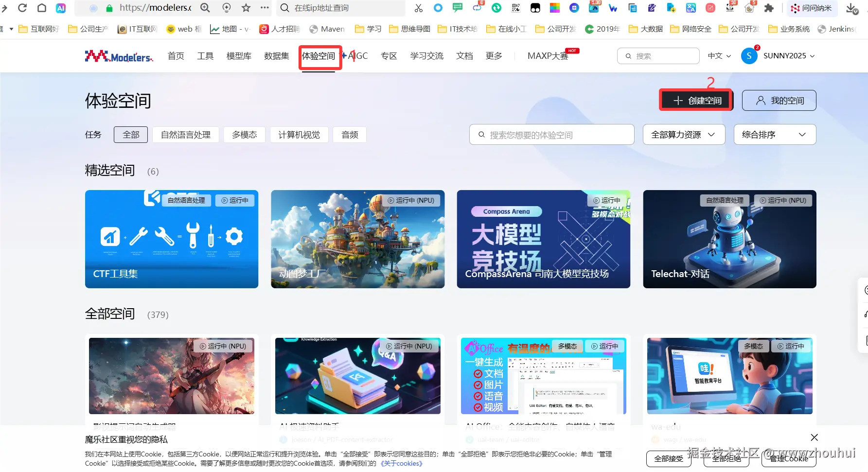Open the 关于cookies link
The height and width of the screenshot is (472, 868).
pyautogui.click(x=402, y=463)
